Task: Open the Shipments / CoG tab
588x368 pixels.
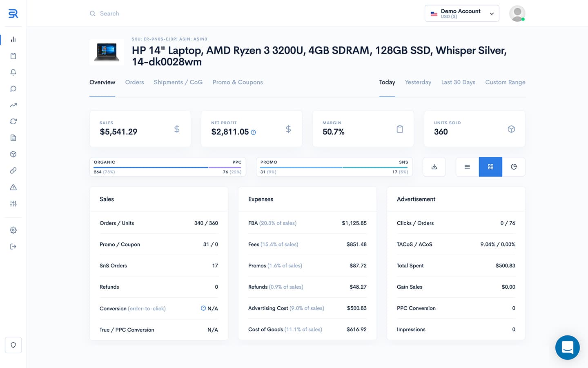Action: (178, 82)
